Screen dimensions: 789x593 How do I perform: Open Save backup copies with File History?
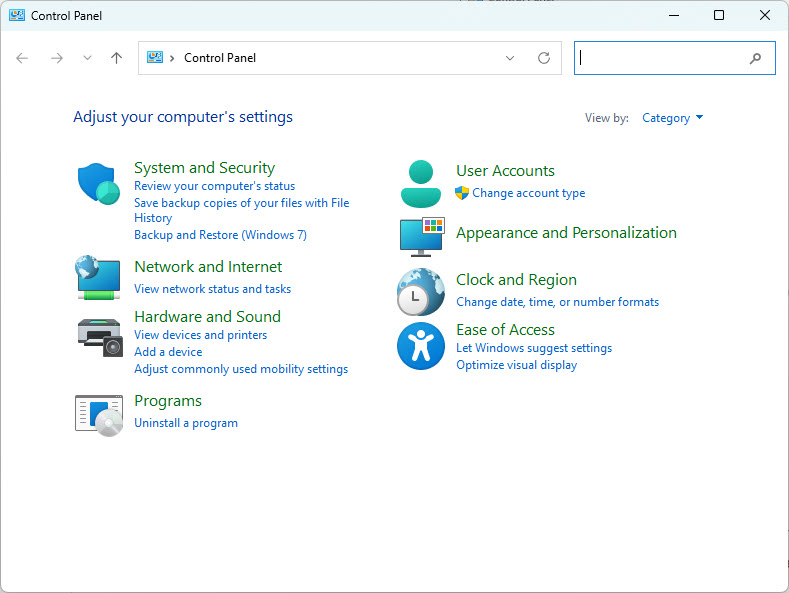point(242,210)
